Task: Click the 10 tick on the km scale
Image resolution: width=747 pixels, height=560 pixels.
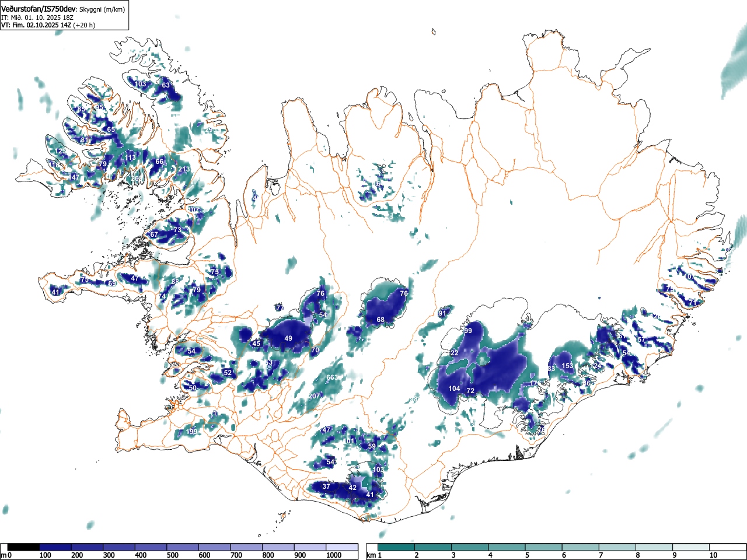Action: point(713,555)
